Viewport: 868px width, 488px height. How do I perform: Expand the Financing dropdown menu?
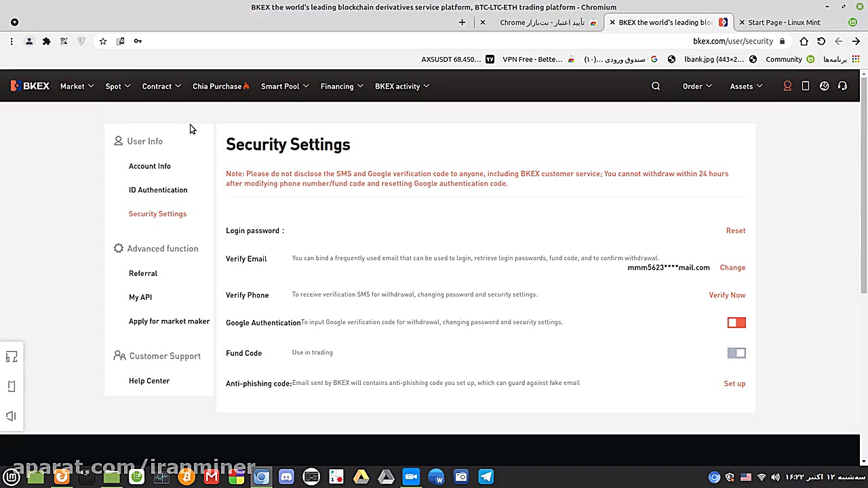tap(342, 86)
